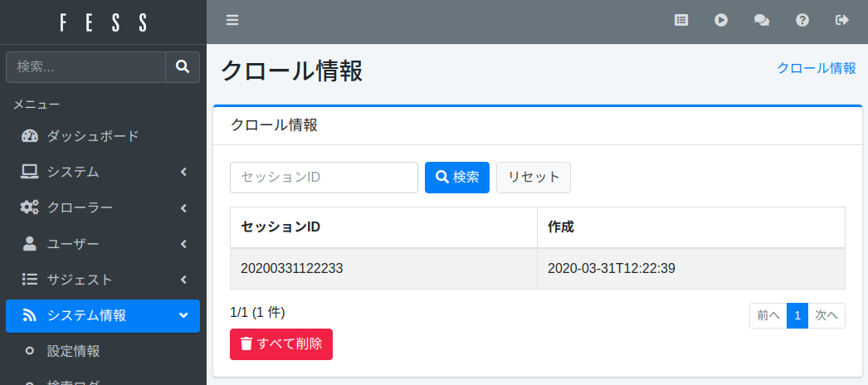Viewport: 868px width, 385px height.
Task: Expand the ユーザー sidebar menu
Action: point(102,244)
